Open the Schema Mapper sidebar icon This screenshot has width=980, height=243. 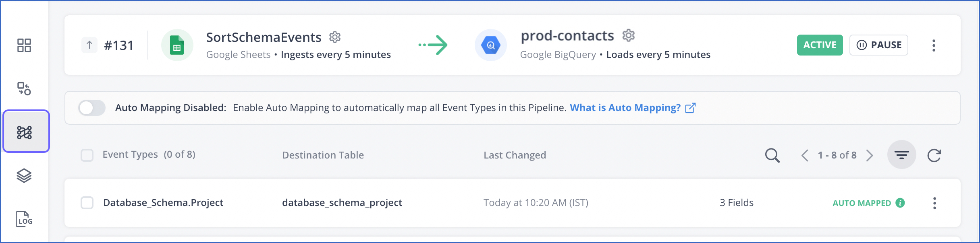25,131
